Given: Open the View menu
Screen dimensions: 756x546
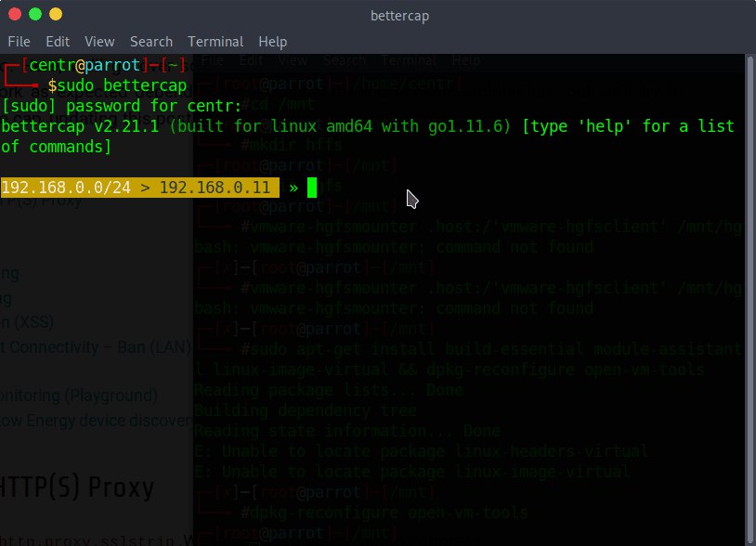Looking at the screenshot, I should [x=99, y=42].
